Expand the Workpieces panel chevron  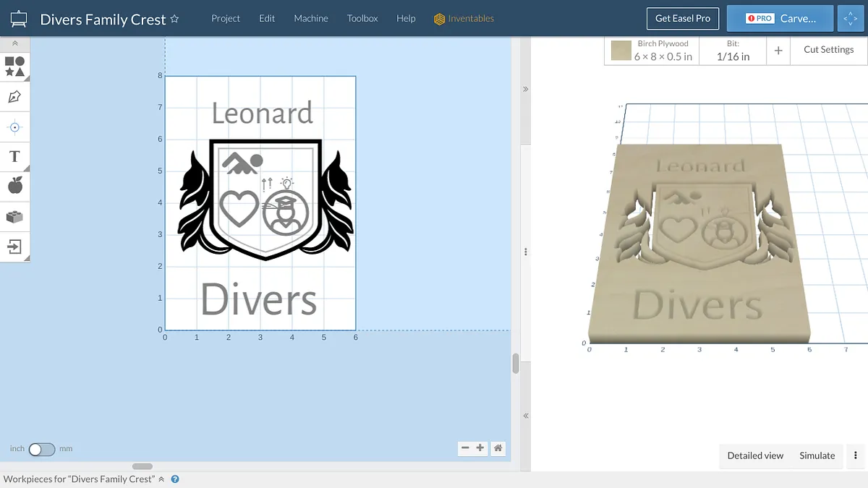pyautogui.click(x=161, y=479)
